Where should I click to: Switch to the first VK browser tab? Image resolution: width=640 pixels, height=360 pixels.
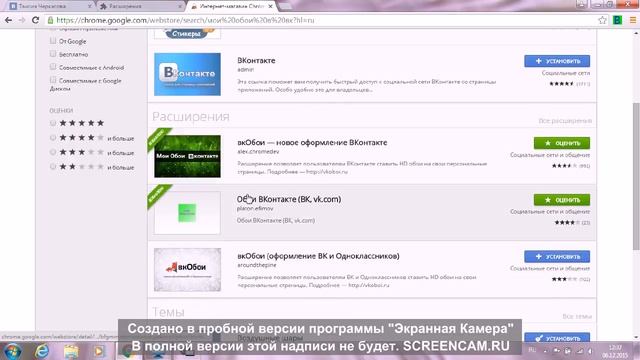click(50, 6)
